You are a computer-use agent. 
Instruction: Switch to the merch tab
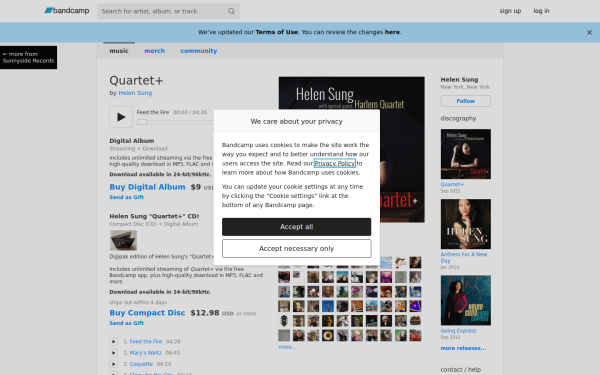click(x=155, y=51)
